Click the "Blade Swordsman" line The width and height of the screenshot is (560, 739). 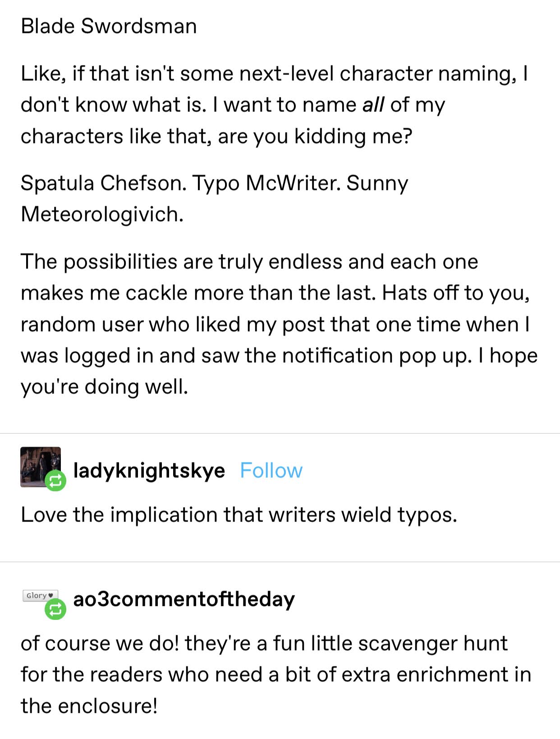click(x=109, y=26)
